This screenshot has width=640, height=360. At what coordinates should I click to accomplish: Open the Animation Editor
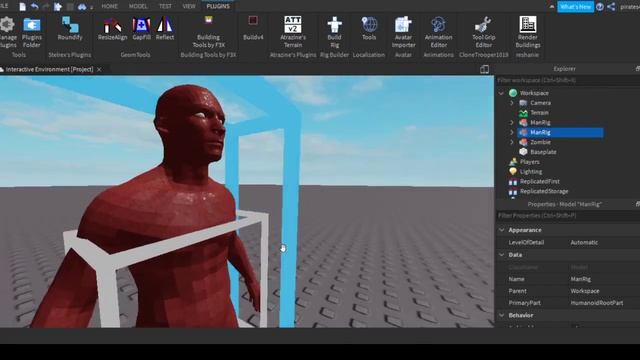click(x=438, y=33)
